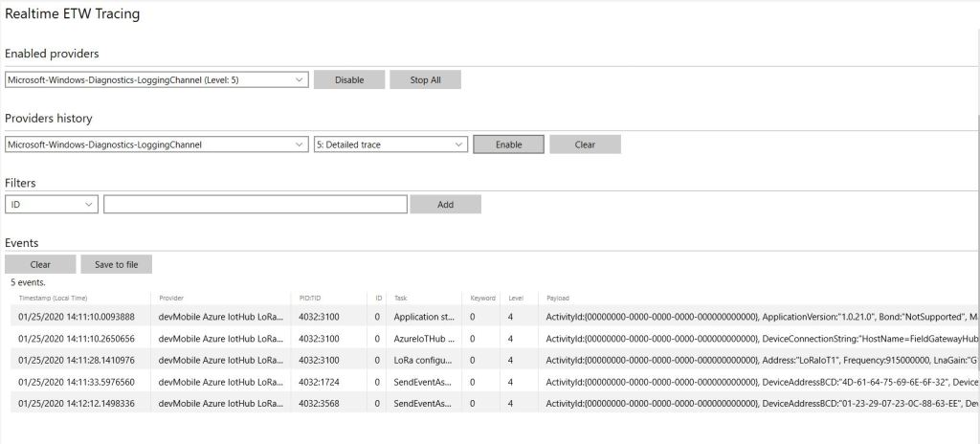Open the ID filter type dropdown
The width and height of the screenshot is (980, 444).
pos(52,204)
